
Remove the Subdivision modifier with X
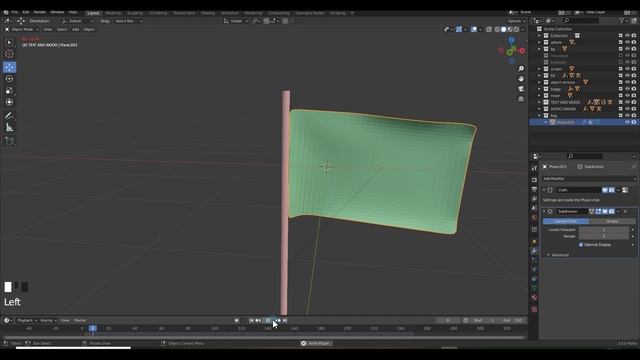[625, 211]
